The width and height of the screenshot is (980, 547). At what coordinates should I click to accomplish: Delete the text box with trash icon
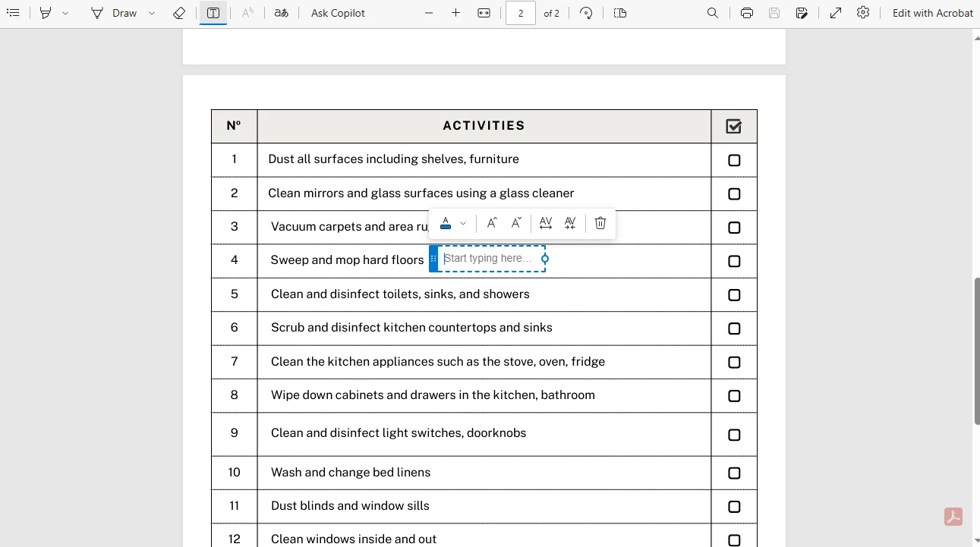tap(600, 223)
